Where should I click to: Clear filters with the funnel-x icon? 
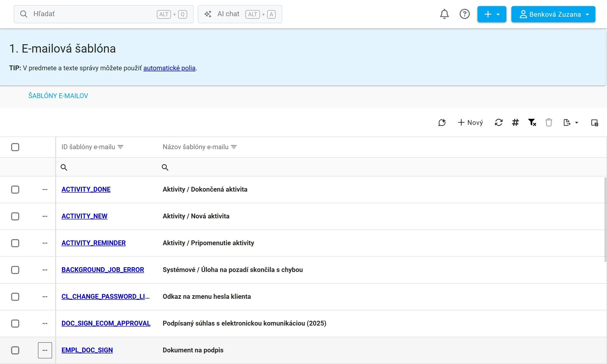pos(532,123)
